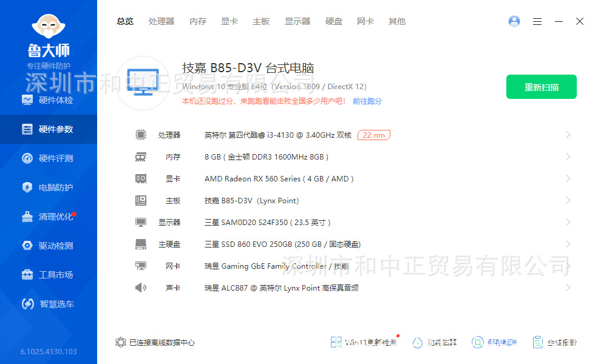Click the 内存 memory module icon
Viewport: 595px width, 364px height.
coord(141,157)
